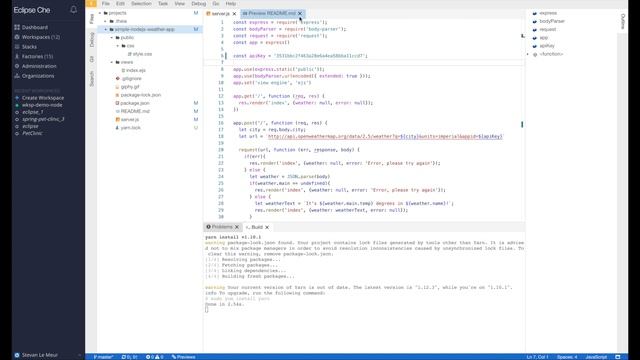The width and height of the screenshot is (640, 360).
Task: Click Create Workspace
Action: (x=43, y=98)
